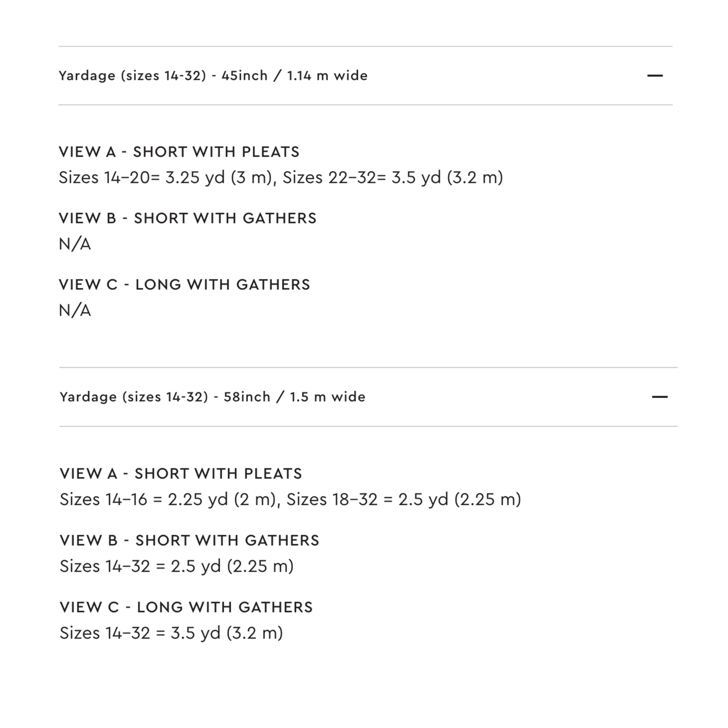This screenshot has height=728, width=728.
Task: Click 'Sizes 14–32 = 2.5 yd (2.25 m)' line
Action: [x=176, y=566]
